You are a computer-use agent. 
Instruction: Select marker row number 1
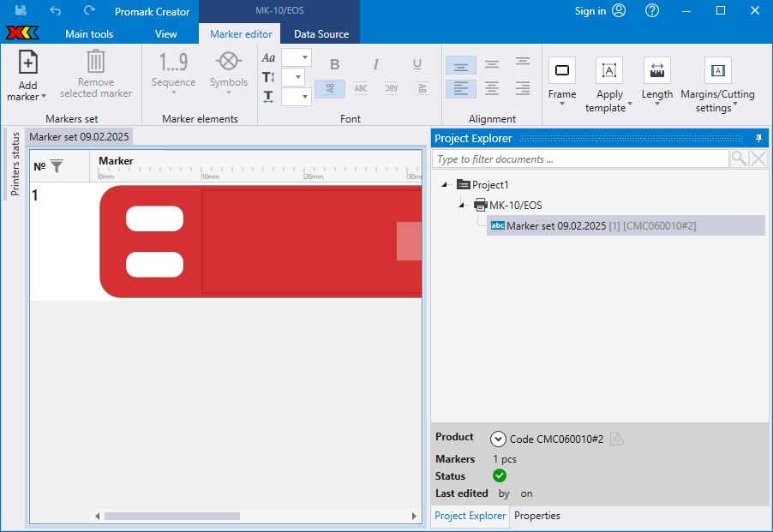click(x=35, y=195)
